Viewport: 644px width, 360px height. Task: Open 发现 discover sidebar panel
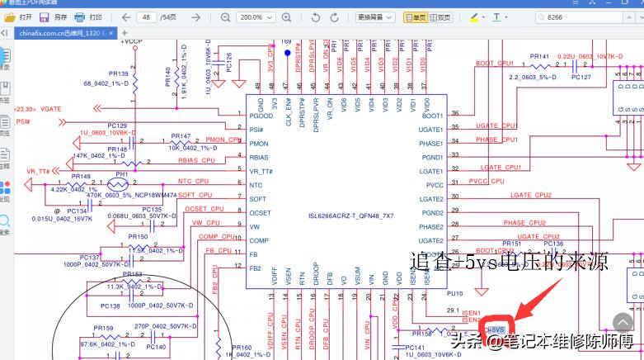point(5,192)
